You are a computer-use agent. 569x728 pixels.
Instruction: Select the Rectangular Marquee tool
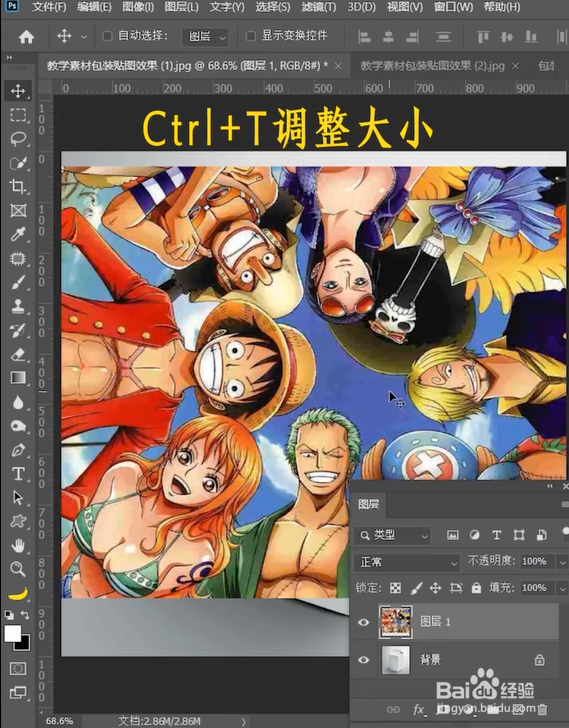(18, 115)
